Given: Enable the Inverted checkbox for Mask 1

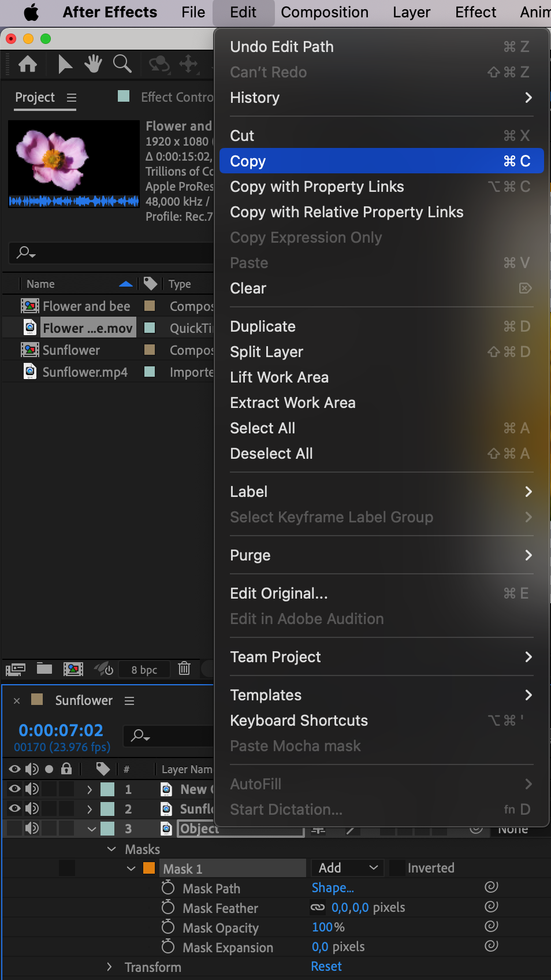Looking at the screenshot, I should point(396,868).
